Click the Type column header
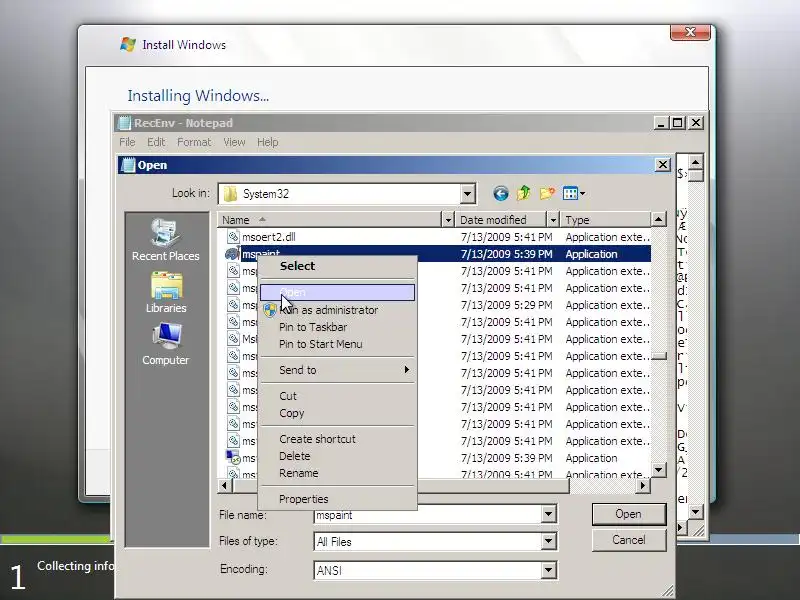Viewport: 800px width, 600px height. pos(606,220)
